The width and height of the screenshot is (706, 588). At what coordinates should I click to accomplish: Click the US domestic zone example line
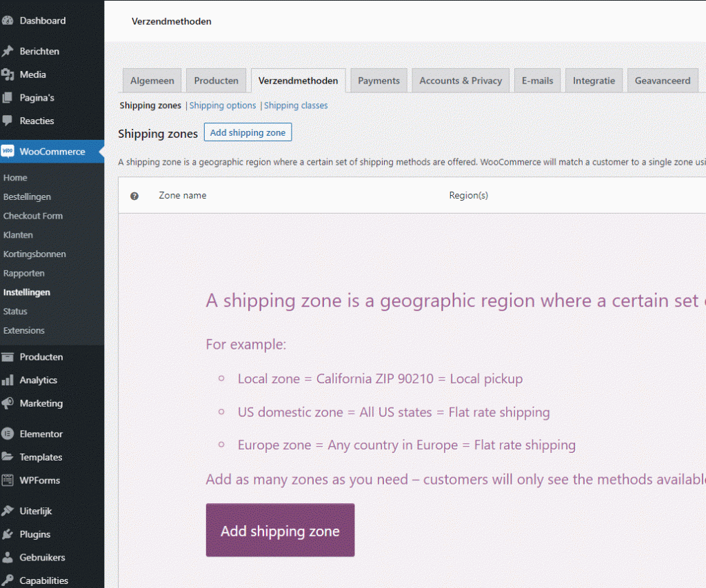point(394,412)
